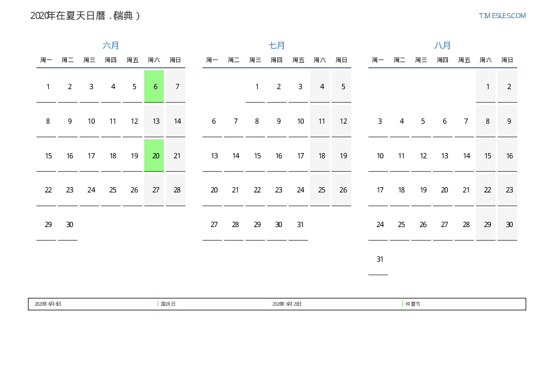Click the 周一 header in the June calendar
The width and height of the screenshot is (554, 392).
46,60
